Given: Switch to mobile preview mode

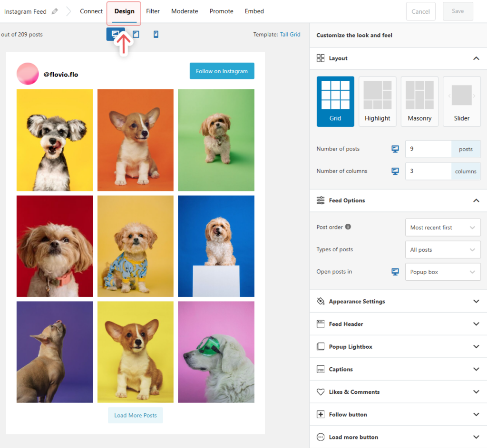Looking at the screenshot, I should click(156, 34).
